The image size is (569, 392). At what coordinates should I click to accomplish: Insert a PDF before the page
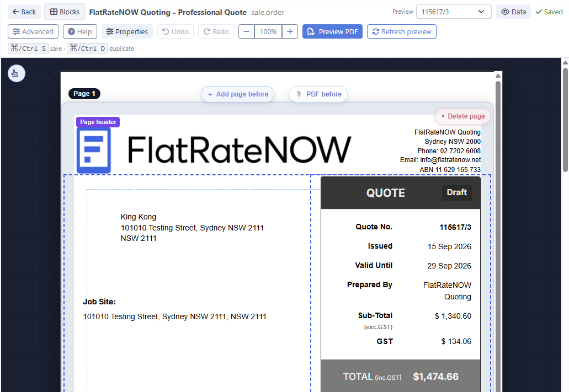318,94
